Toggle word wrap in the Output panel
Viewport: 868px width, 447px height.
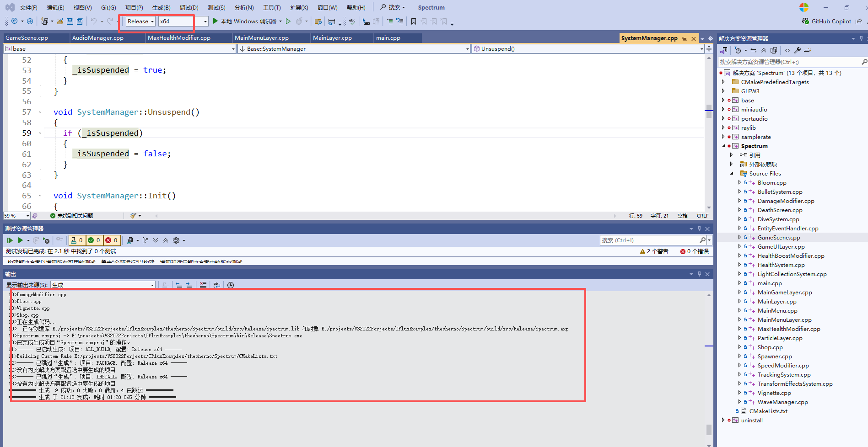pos(217,285)
